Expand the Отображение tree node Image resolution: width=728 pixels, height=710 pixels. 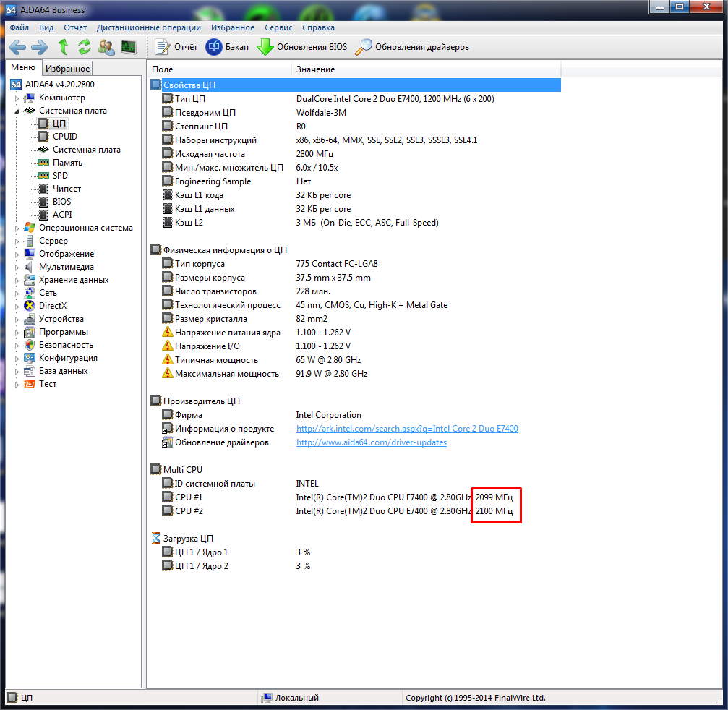pos(17,254)
